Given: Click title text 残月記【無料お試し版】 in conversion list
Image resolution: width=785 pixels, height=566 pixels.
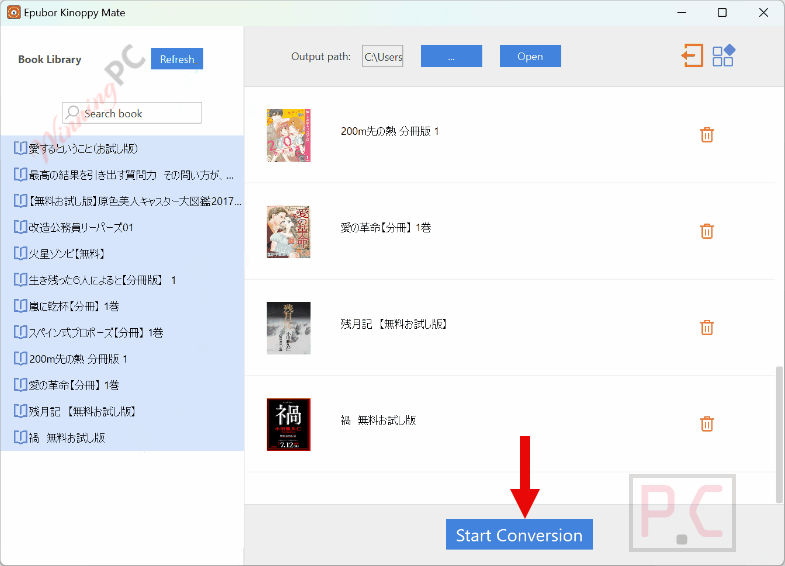Looking at the screenshot, I should 394,324.
